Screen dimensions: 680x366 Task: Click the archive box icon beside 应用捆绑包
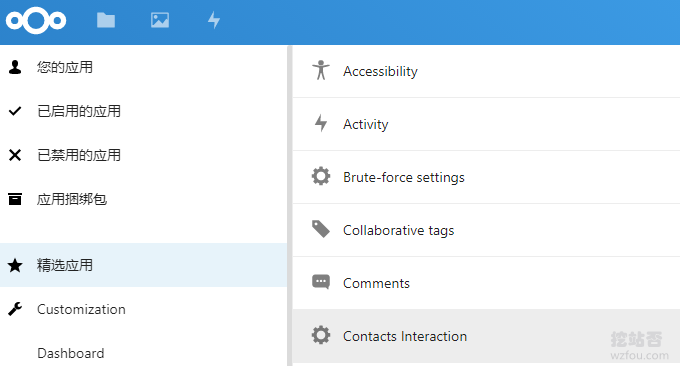pos(15,199)
